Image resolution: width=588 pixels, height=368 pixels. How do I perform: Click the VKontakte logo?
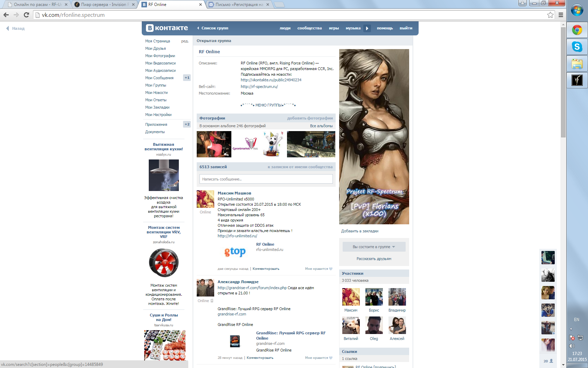167,28
